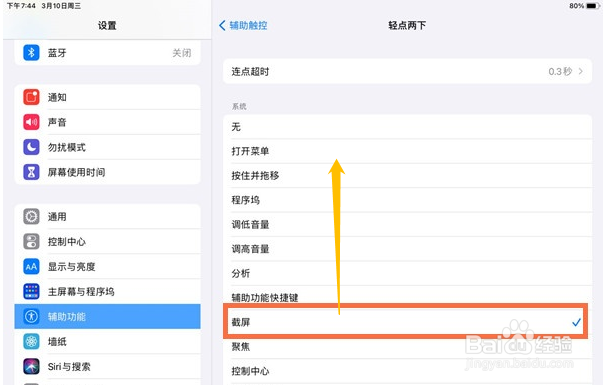This screenshot has height=385, width=607.
Task: Tap the 80% battery percentage
Action: 576,6
